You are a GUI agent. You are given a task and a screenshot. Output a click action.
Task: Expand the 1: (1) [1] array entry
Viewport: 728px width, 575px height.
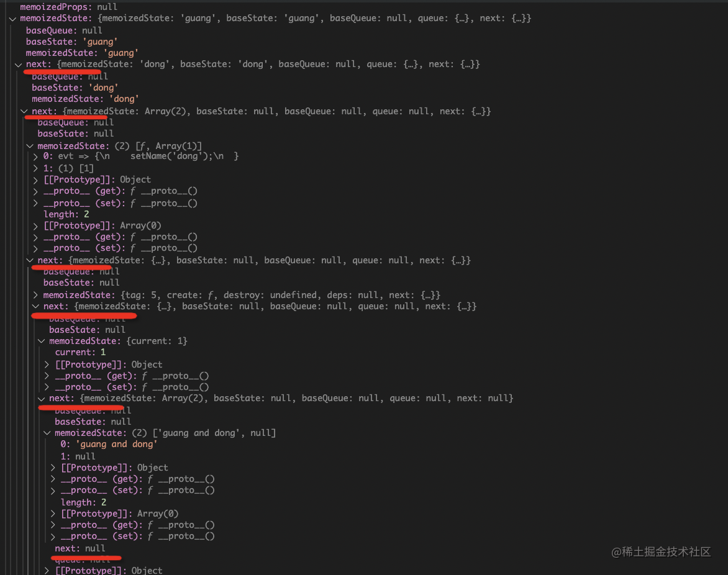pos(36,168)
